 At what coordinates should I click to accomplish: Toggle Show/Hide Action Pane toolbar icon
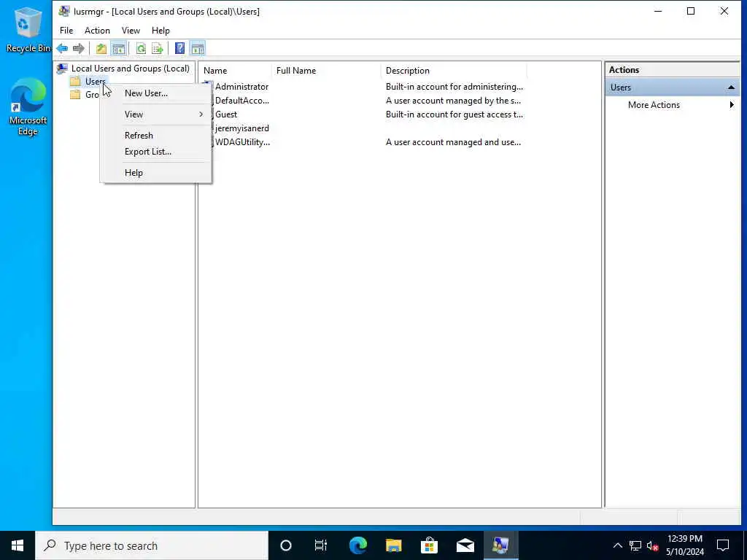pos(198,49)
